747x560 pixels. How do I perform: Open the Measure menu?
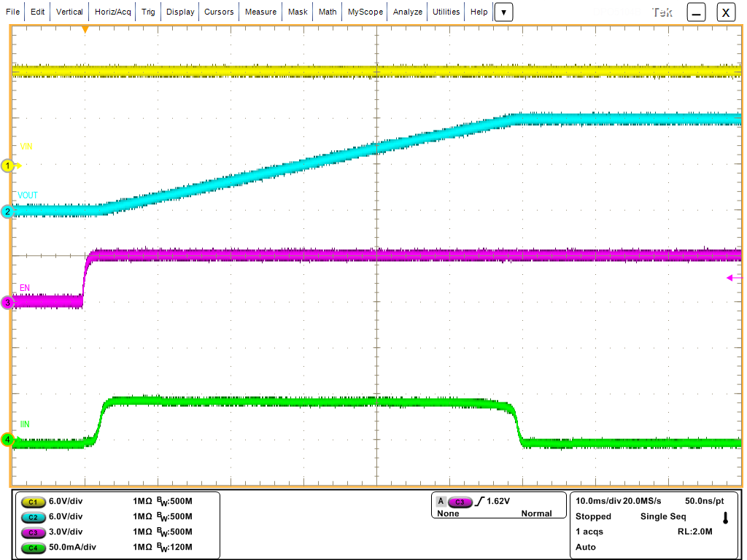[x=260, y=12]
